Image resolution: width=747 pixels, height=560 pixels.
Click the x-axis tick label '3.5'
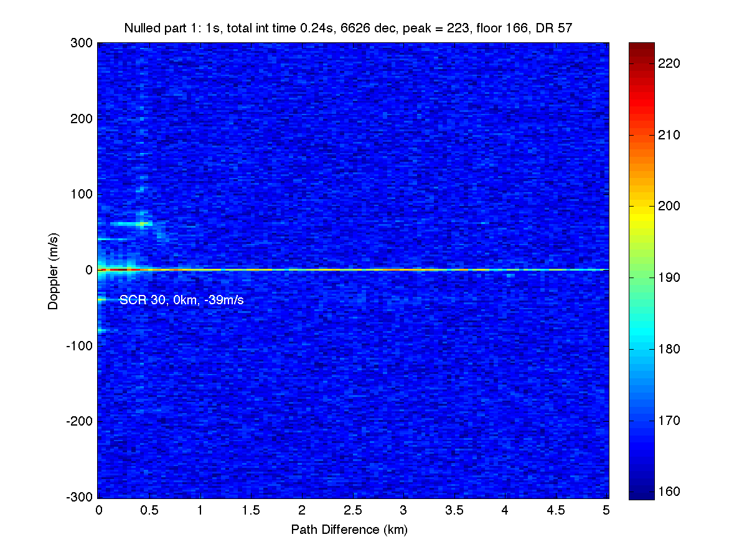tap(454, 510)
